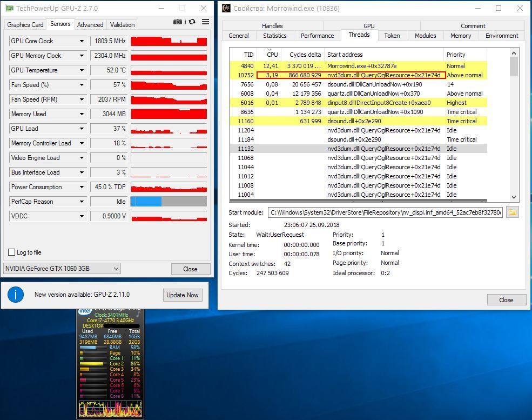The height and width of the screenshot is (420, 532).
Task: Click the GPU-Z title bar app icon
Action: click(9, 8)
